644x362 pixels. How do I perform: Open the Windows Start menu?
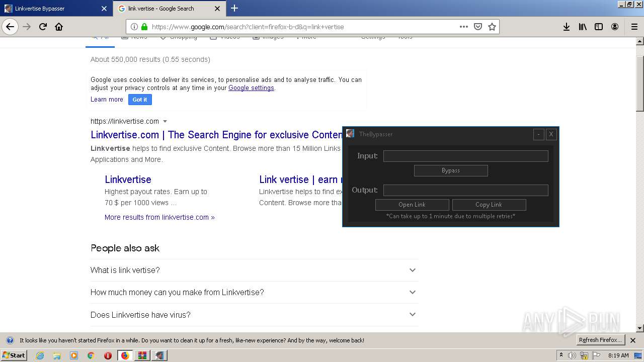tap(14, 355)
